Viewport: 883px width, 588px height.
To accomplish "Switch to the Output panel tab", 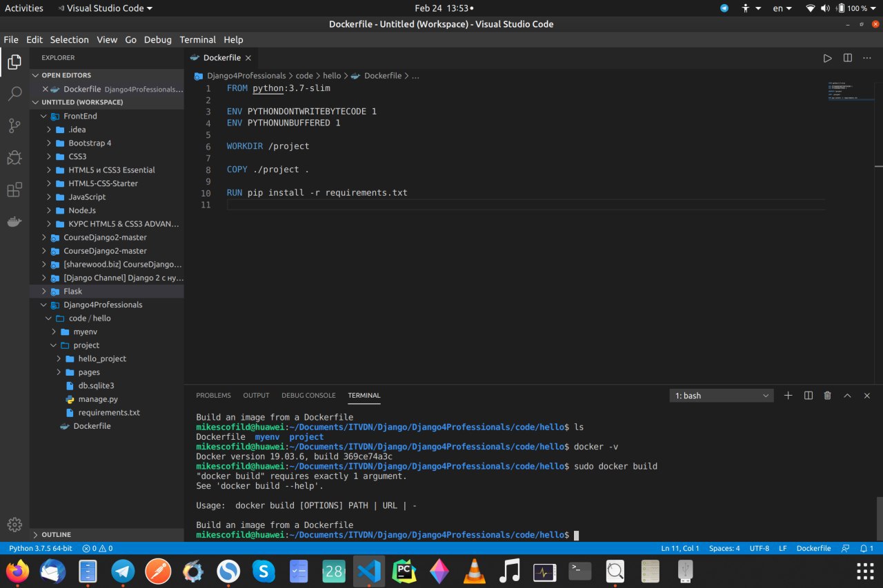I will point(256,395).
